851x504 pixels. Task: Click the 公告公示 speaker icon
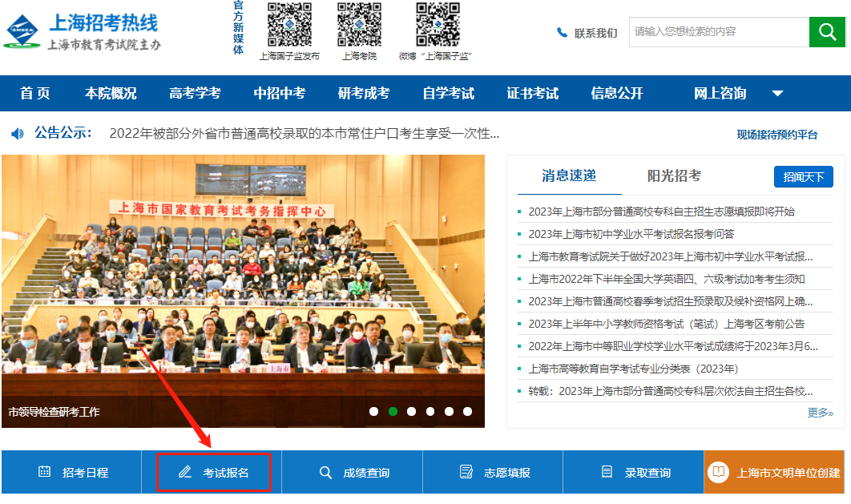pyautogui.click(x=18, y=133)
